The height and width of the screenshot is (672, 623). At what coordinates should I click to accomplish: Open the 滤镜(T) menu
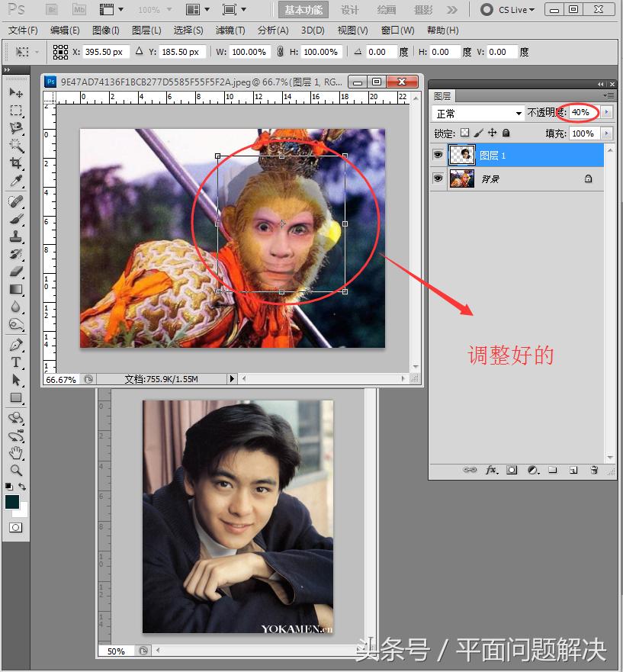[230, 31]
